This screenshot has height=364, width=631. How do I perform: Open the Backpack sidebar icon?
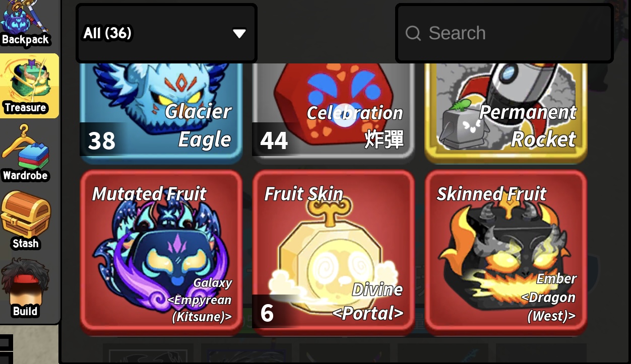[x=25, y=23]
